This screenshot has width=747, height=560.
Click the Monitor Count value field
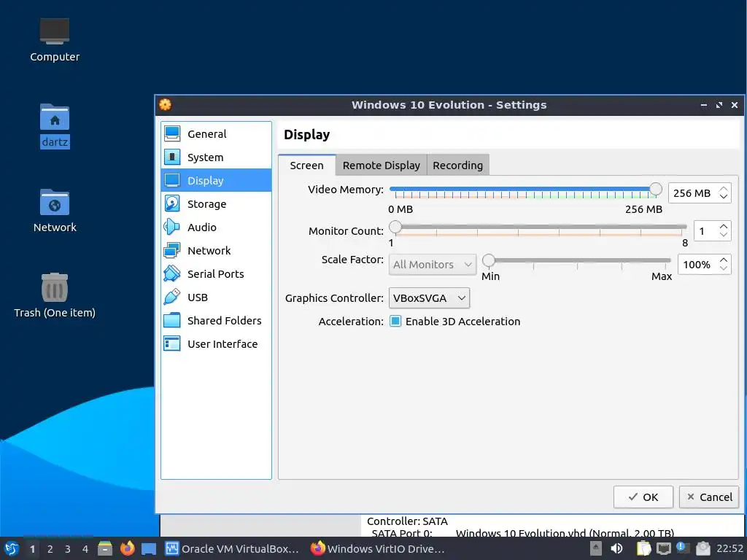pyautogui.click(x=705, y=231)
